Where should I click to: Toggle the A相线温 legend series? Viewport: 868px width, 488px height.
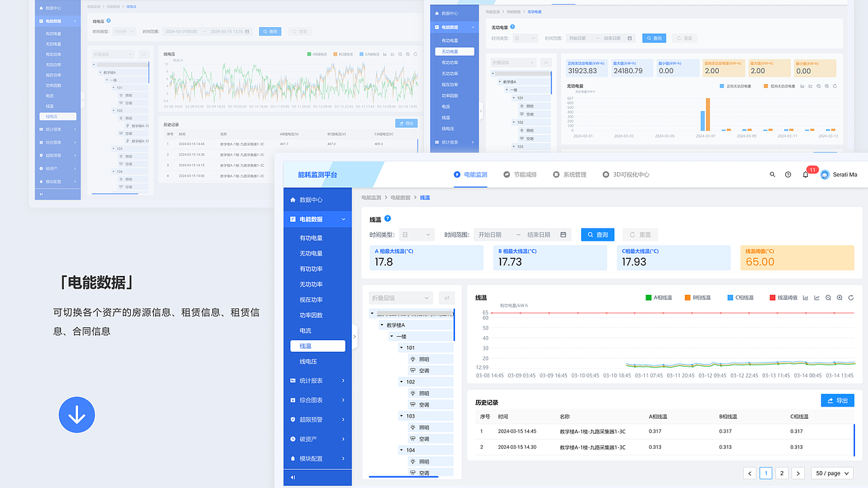click(658, 298)
